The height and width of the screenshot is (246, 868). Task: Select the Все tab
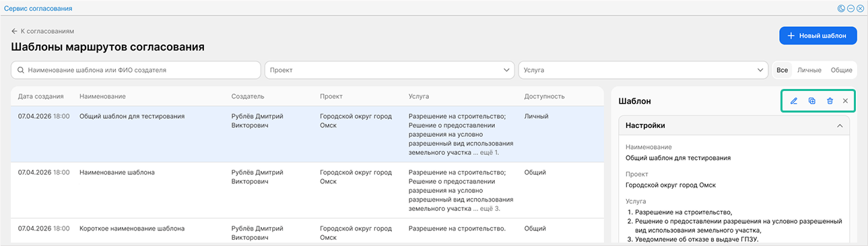pyautogui.click(x=782, y=70)
